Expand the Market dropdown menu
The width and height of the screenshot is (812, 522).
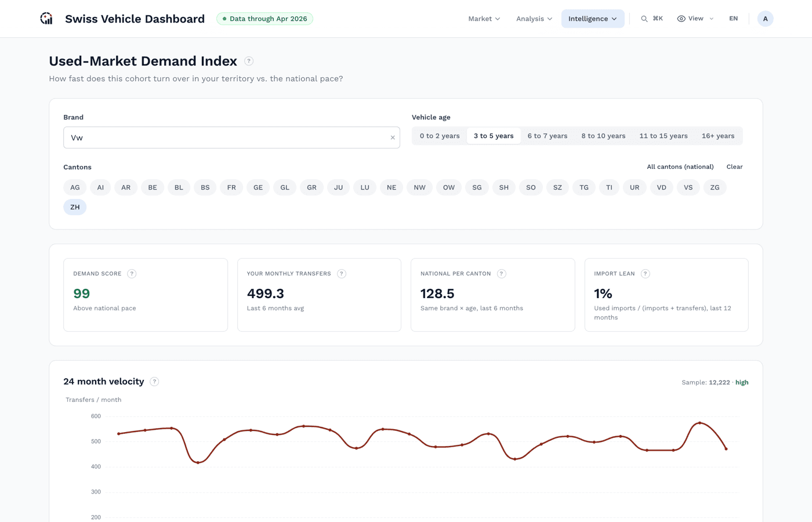[484, 19]
